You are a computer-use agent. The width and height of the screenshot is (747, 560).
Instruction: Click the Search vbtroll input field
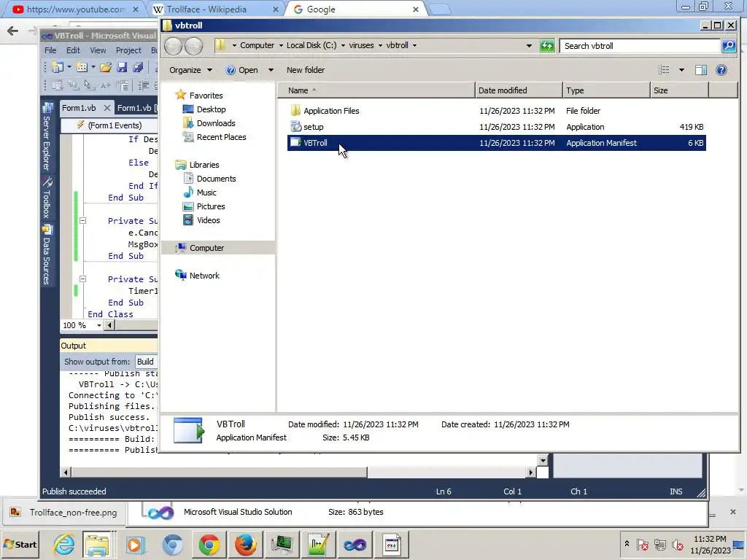(x=639, y=46)
